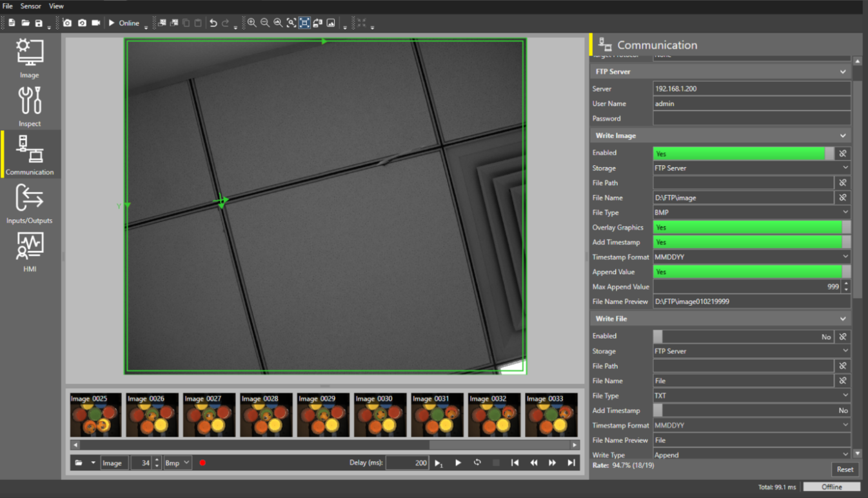Screen dimensions: 868x498
Task: Open the Image setup panel
Action: (30, 58)
